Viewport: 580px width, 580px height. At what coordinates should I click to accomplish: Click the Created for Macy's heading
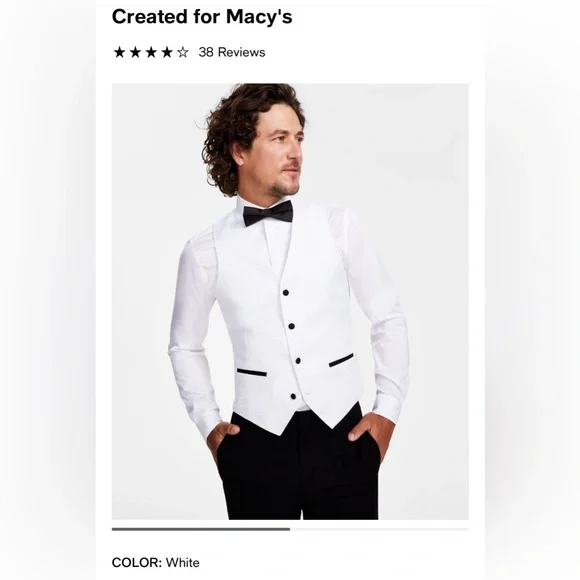click(202, 17)
